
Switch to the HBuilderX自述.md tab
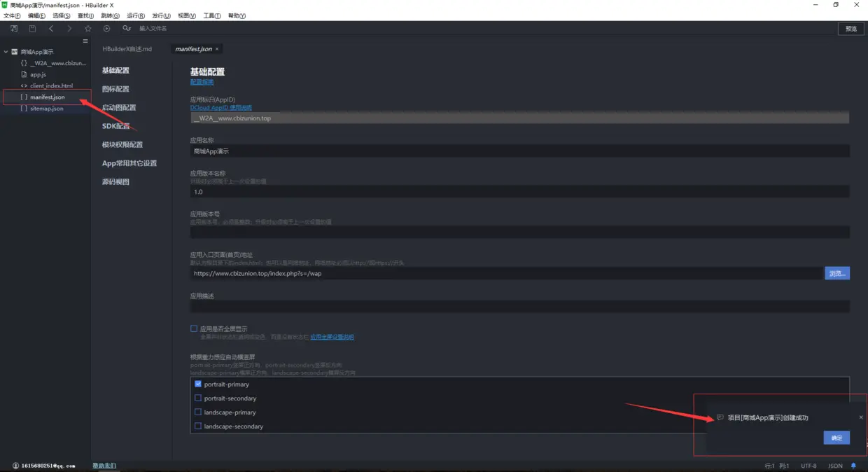127,49
